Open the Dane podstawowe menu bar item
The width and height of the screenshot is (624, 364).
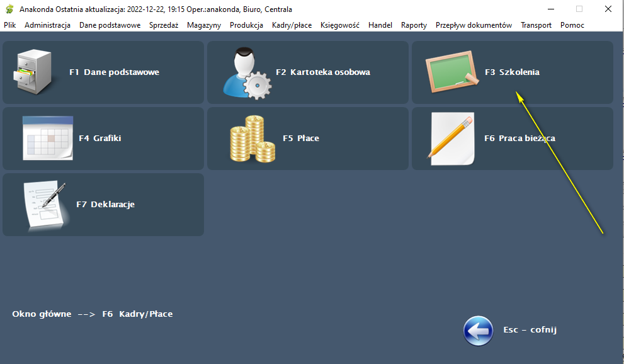(110, 25)
